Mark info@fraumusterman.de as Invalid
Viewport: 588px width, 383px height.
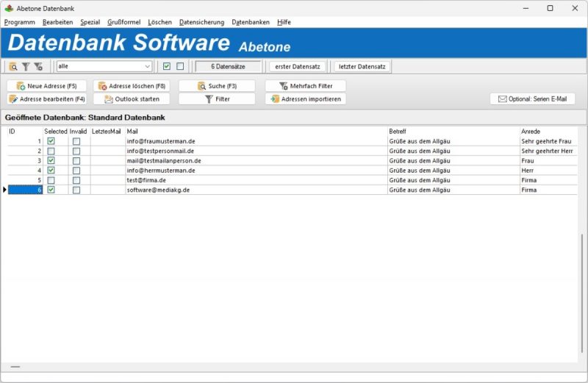point(76,141)
